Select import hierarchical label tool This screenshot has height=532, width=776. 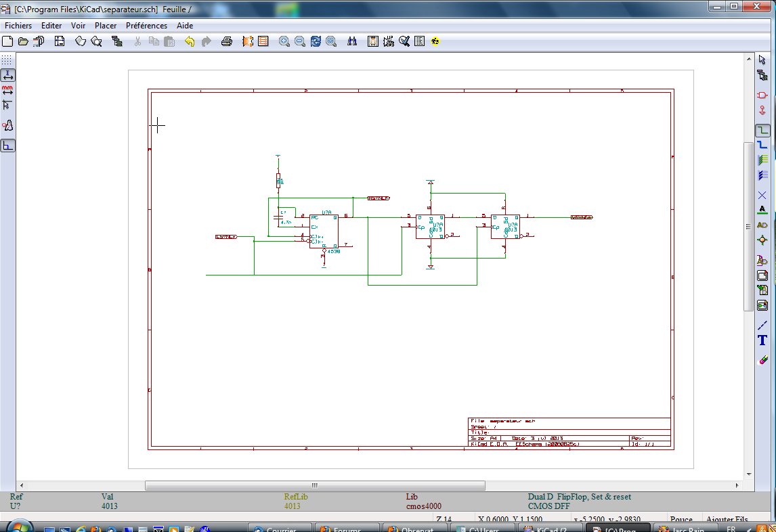(x=762, y=290)
